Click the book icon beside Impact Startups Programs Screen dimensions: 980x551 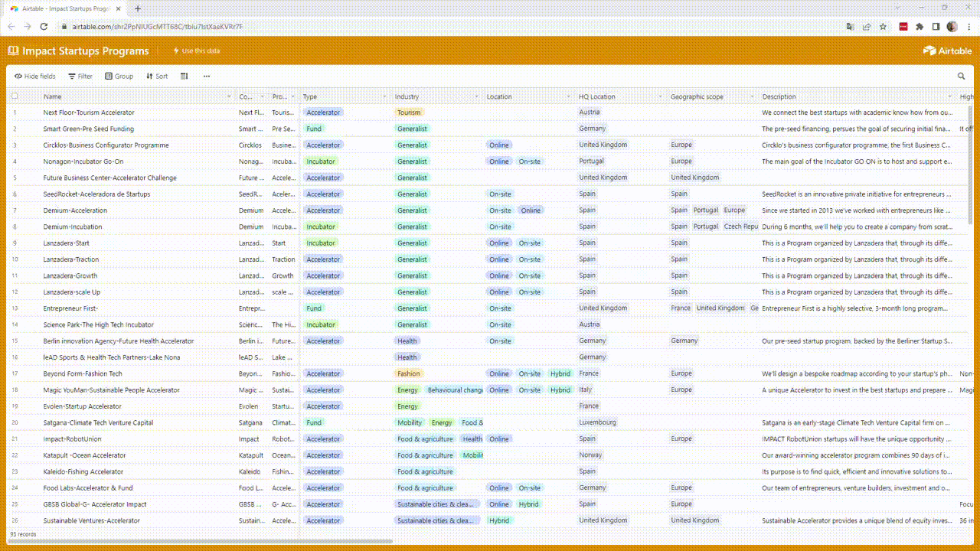13,51
